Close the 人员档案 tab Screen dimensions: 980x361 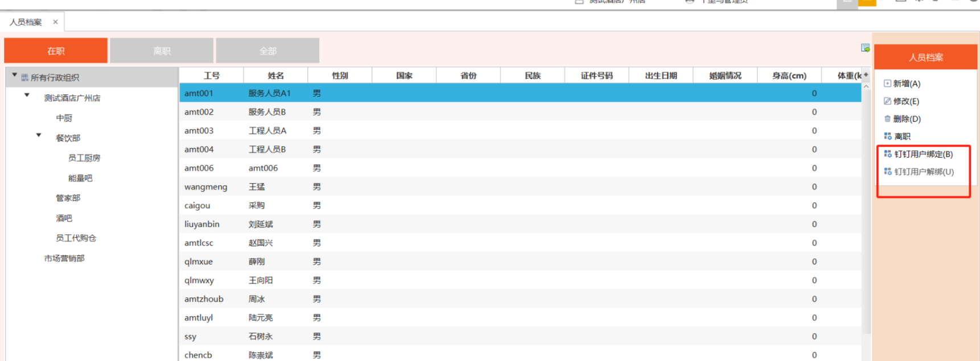point(55,22)
